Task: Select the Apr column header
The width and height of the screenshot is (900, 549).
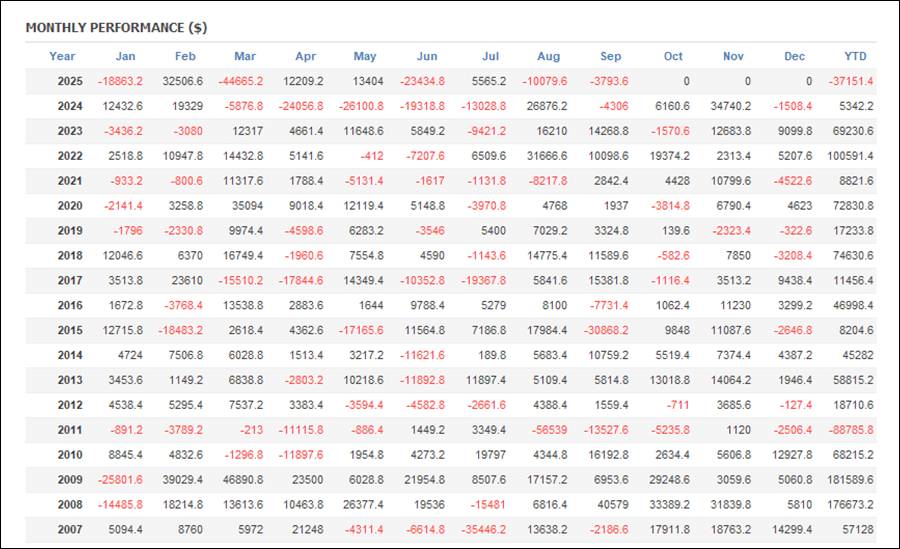Action: click(308, 56)
